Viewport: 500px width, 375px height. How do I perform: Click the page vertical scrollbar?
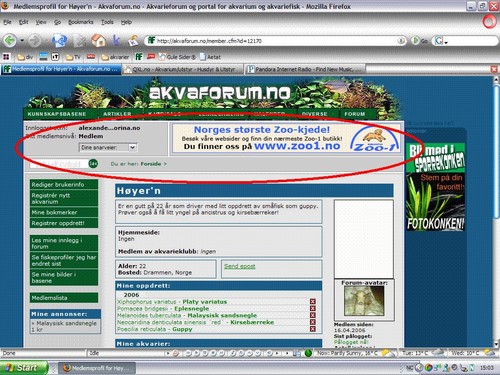pyautogui.click(x=496, y=212)
